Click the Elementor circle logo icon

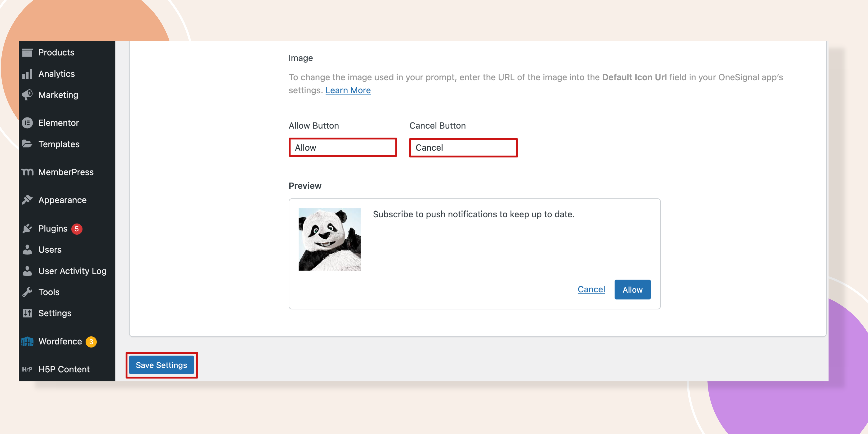pos(27,123)
